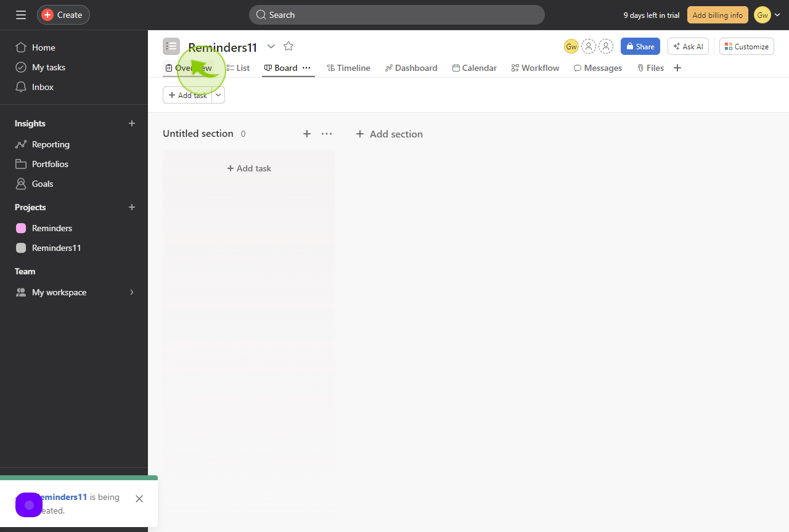Click Ask AI button

(x=689, y=46)
